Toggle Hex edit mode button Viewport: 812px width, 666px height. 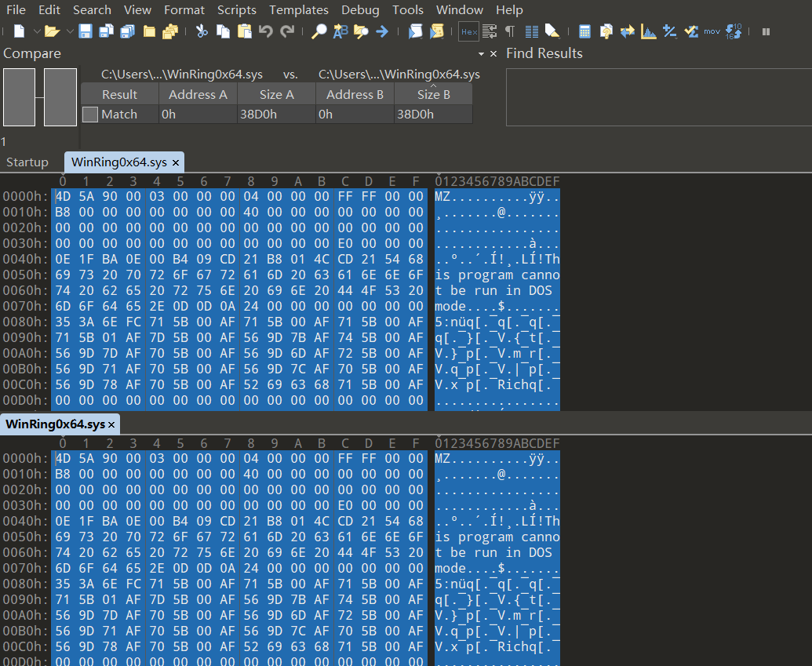[468, 31]
